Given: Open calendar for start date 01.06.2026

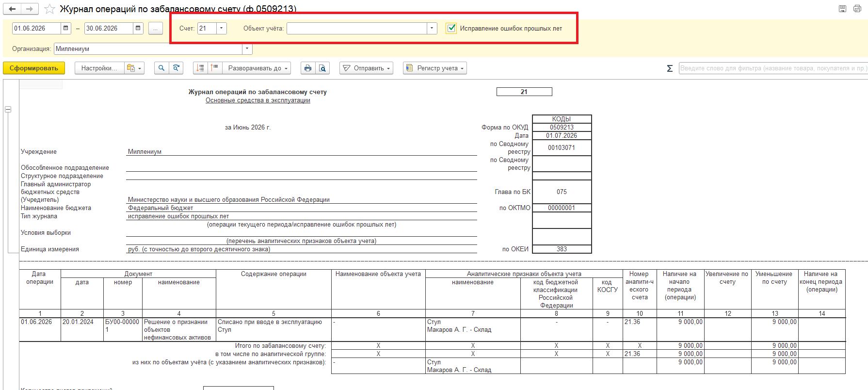Looking at the screenshot, I should pos(66,28).
